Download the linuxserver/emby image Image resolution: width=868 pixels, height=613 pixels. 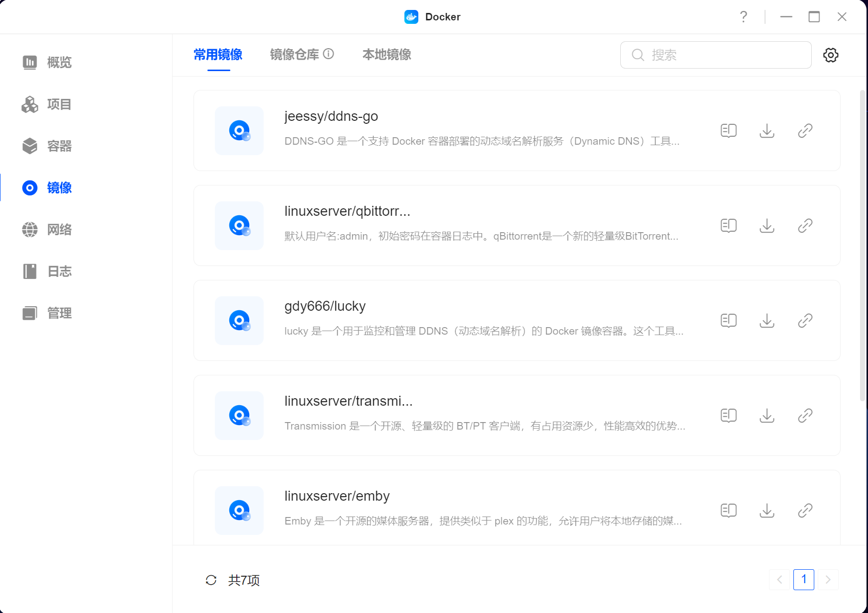(x=767, y=511)
